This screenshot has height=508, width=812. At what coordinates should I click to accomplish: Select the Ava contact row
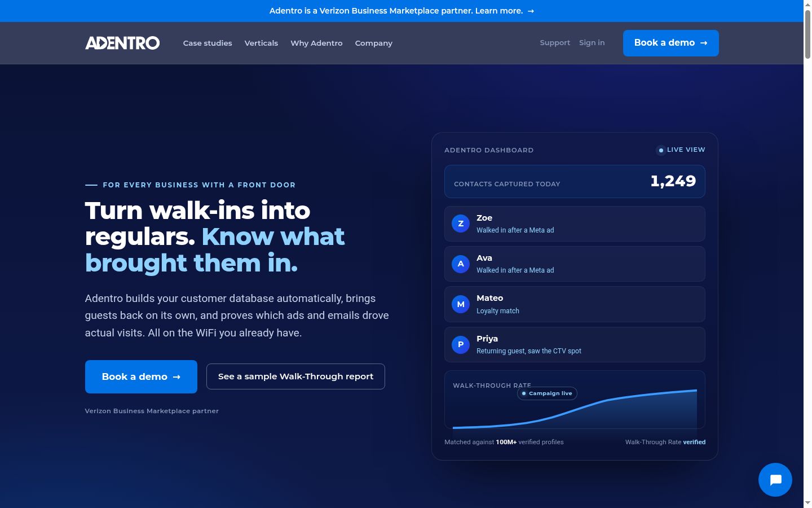575,264
